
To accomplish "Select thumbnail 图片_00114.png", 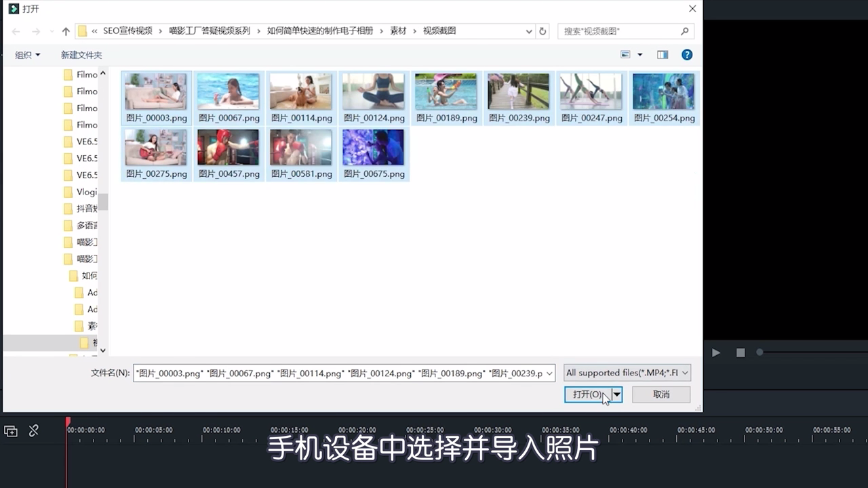I will (302, 98).
